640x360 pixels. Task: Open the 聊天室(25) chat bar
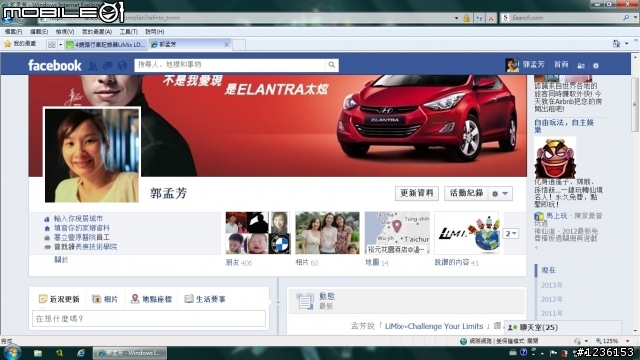click(564, 327)
